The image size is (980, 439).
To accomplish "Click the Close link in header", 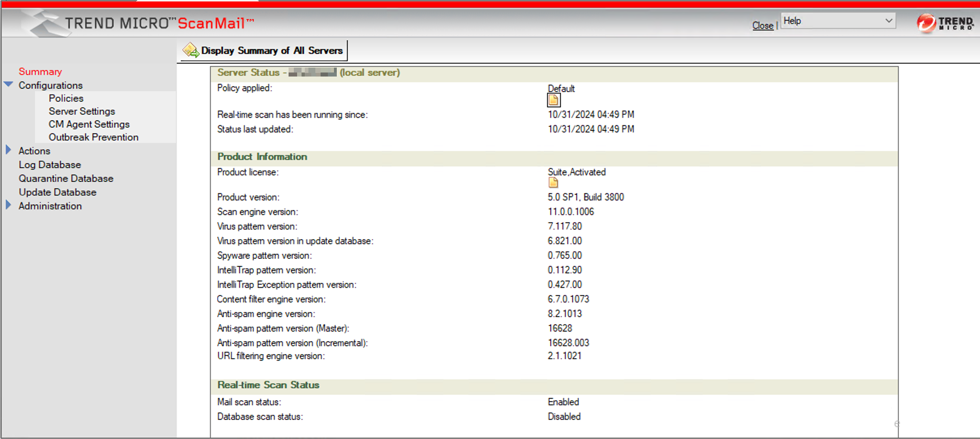I will coord(762,26).
